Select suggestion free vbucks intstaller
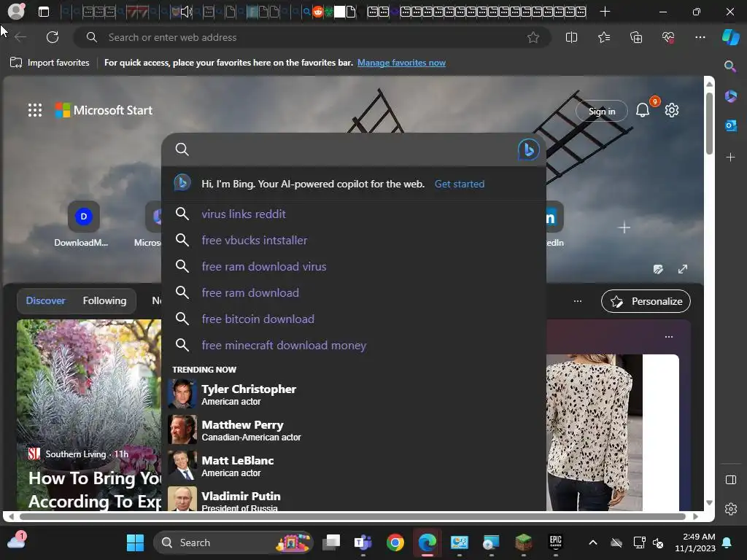 coord(354,240)
